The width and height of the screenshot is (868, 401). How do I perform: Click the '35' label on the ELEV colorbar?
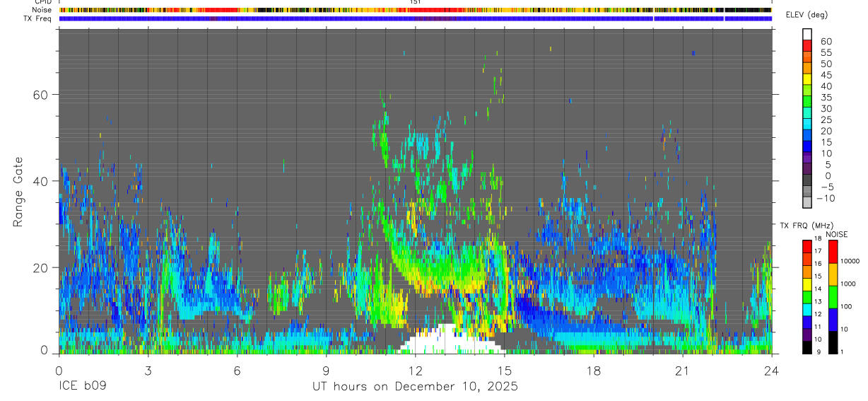point(826,98)
